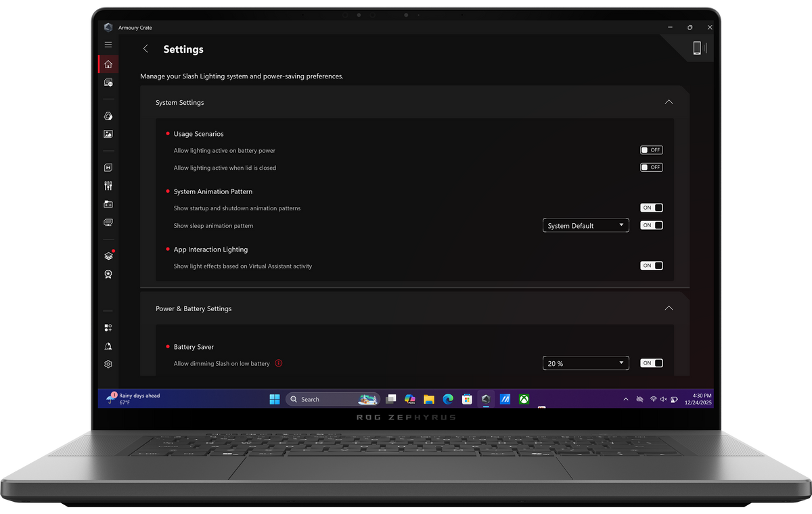Open the sliders tuning icon in sidebar

[x=108, y=185]
